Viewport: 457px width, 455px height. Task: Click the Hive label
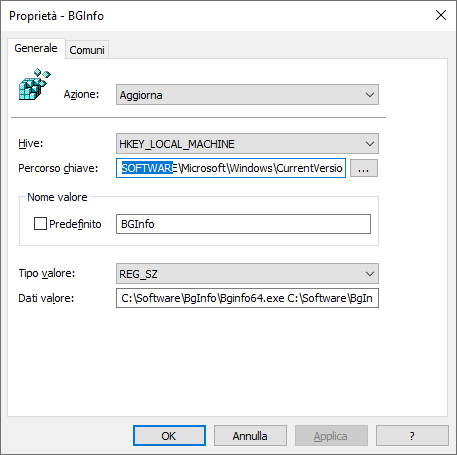(x=31, y=143)
